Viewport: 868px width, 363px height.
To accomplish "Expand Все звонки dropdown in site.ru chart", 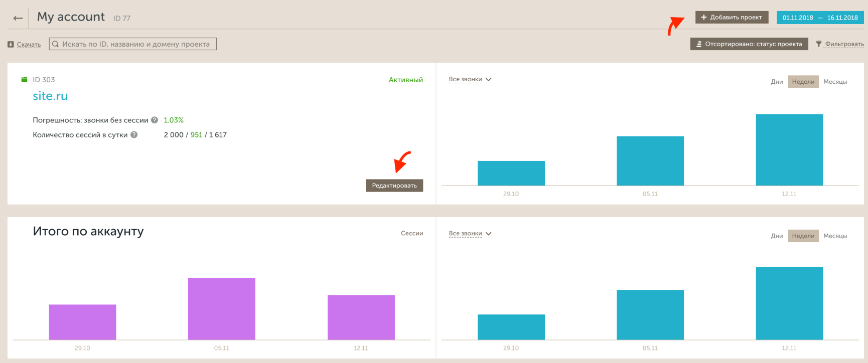I will pos(470,80).
